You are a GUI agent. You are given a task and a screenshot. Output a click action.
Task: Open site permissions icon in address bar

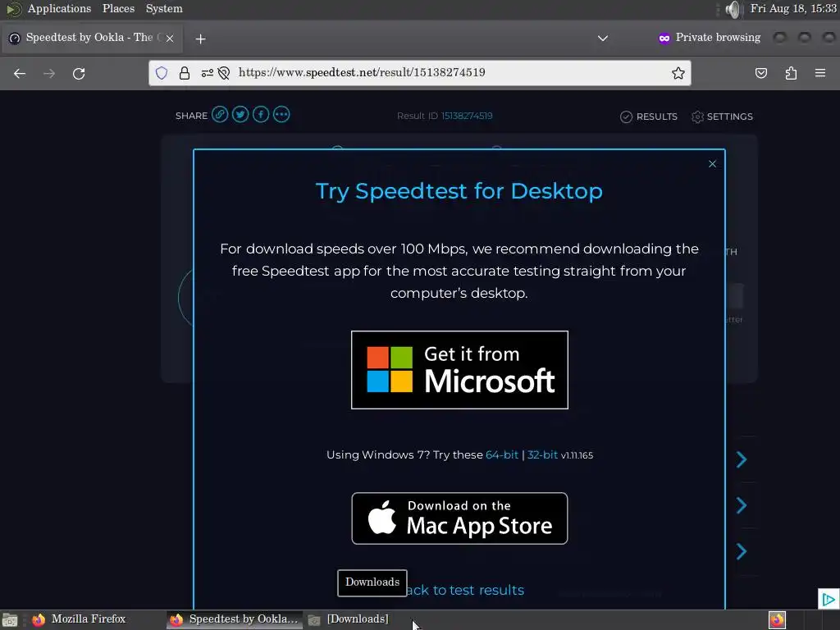pyautogui.click(x=207, y=73)
